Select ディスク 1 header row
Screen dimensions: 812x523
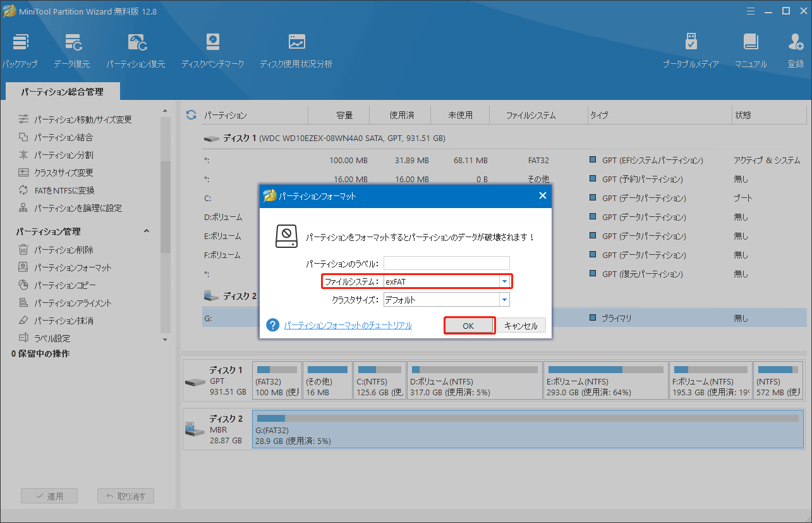click(504, 138)
